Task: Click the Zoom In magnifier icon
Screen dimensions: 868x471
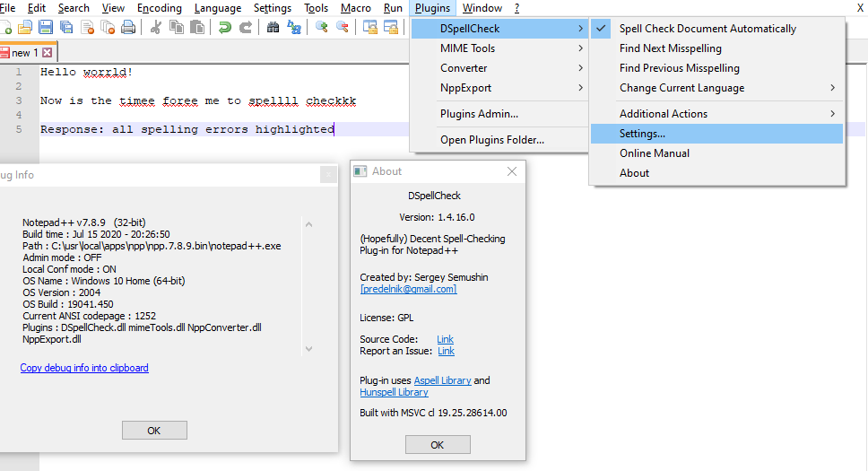Action: coord(322,27)
